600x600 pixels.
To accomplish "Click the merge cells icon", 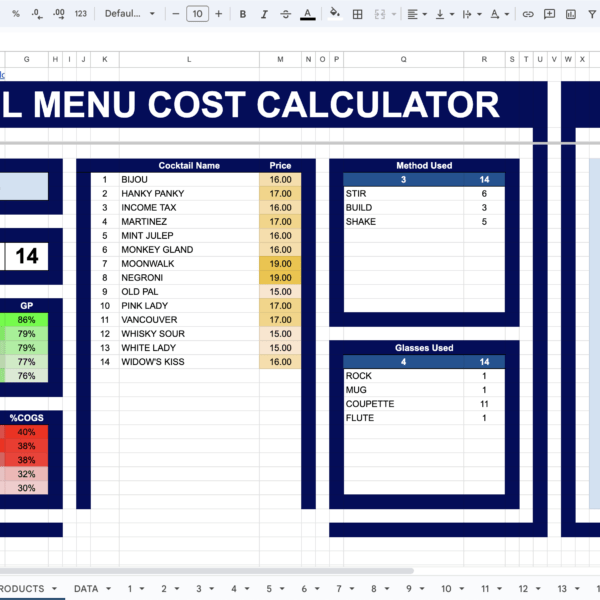I will click(x=380, y=14).
